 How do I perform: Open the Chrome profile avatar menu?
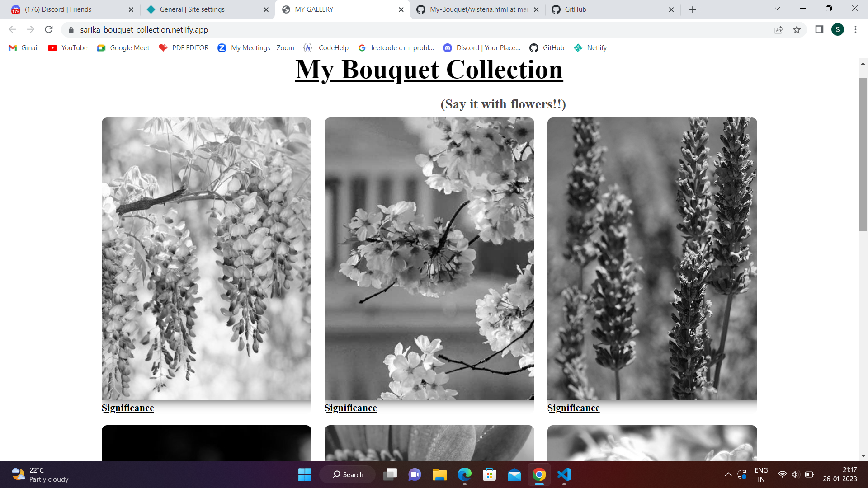(839, 29)
